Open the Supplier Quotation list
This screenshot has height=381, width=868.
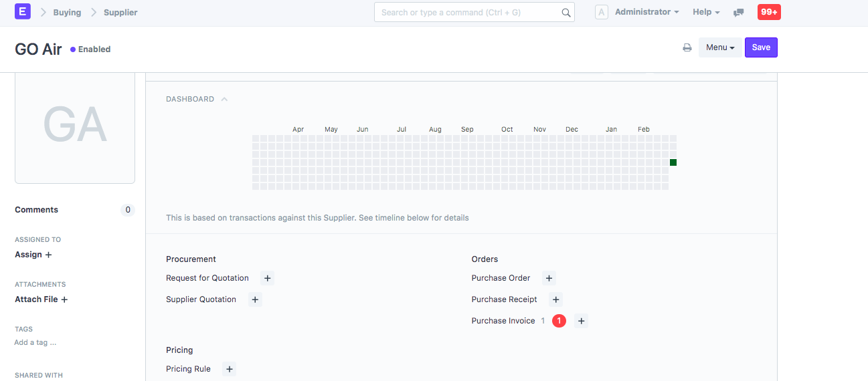coord(201,299)
